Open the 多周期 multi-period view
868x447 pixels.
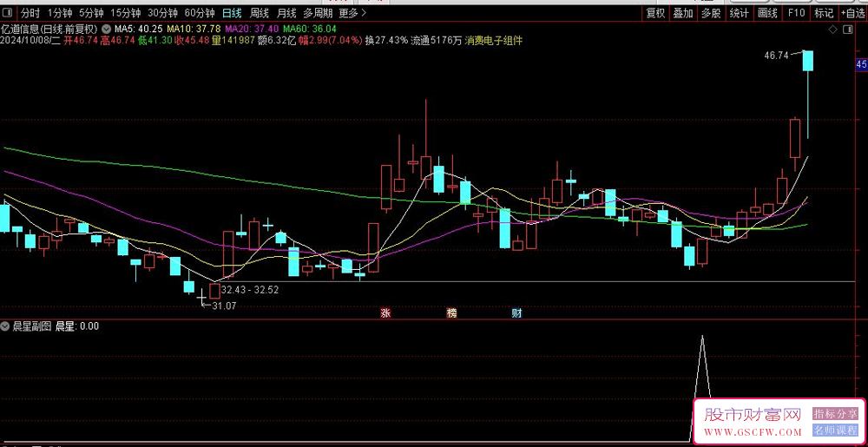click(318, 13)
